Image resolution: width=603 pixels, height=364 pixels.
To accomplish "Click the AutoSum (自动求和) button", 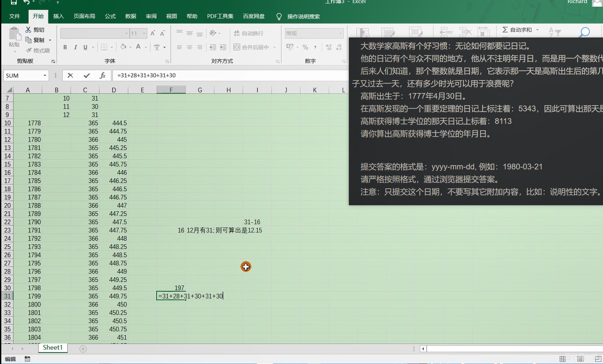I will click(517, 30).
